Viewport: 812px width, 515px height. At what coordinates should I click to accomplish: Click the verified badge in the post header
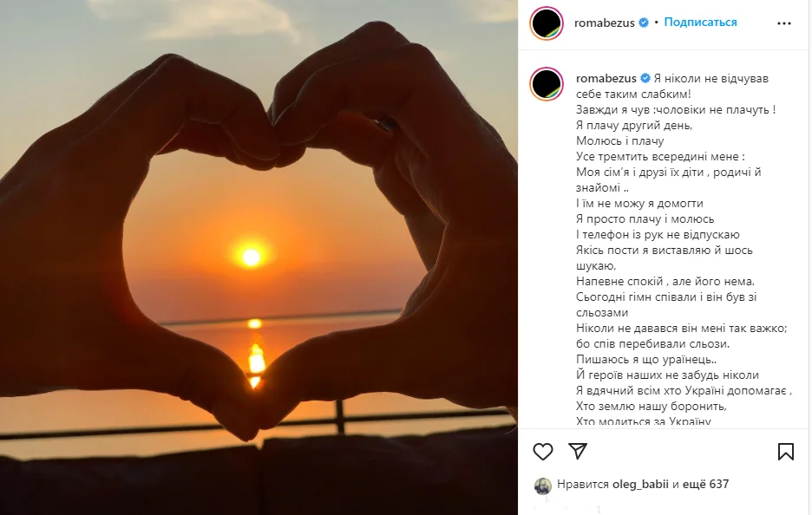pos(644,23)
